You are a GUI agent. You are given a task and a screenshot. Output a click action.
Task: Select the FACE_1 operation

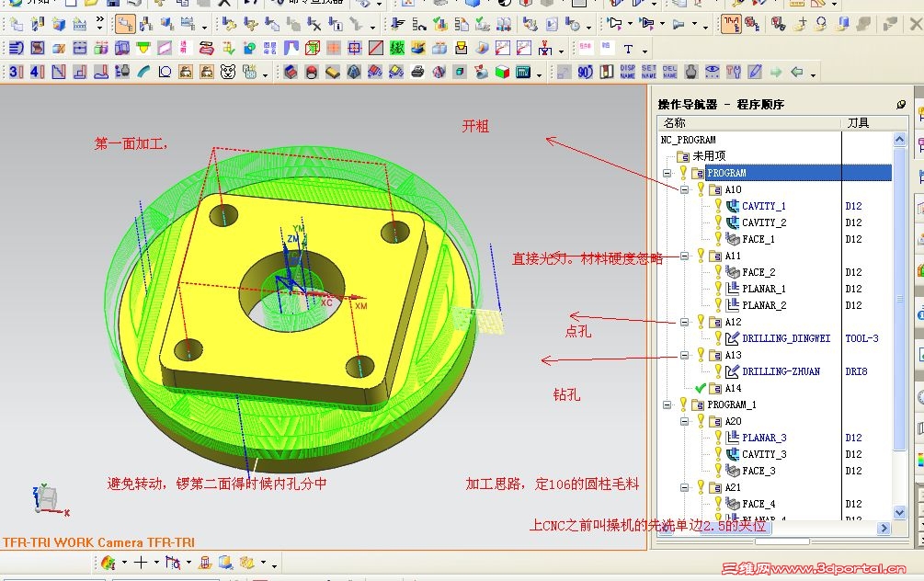758,239
